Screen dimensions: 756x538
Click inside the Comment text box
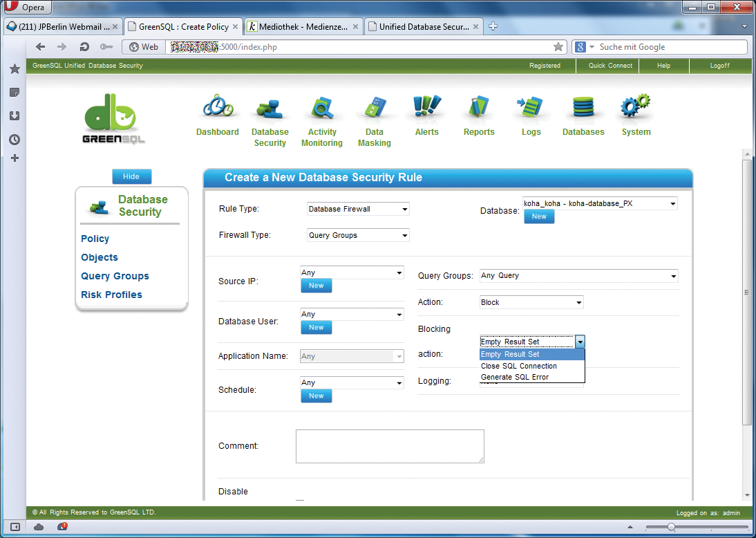389,446
